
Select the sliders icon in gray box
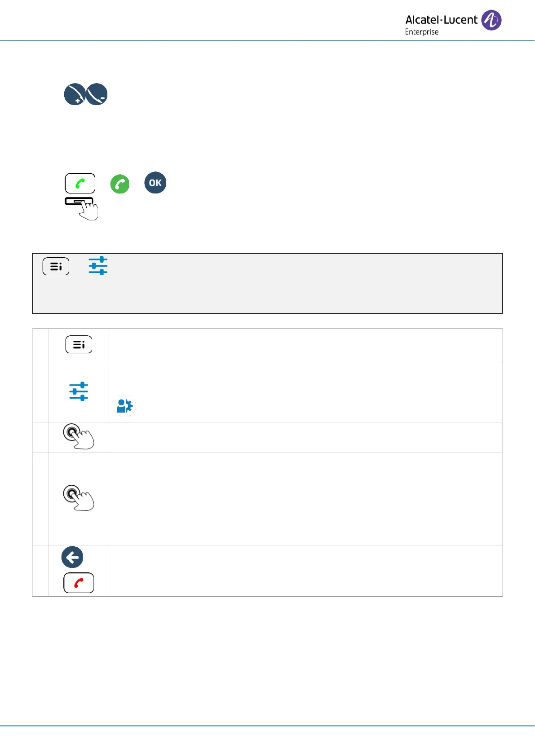point(98,266)
